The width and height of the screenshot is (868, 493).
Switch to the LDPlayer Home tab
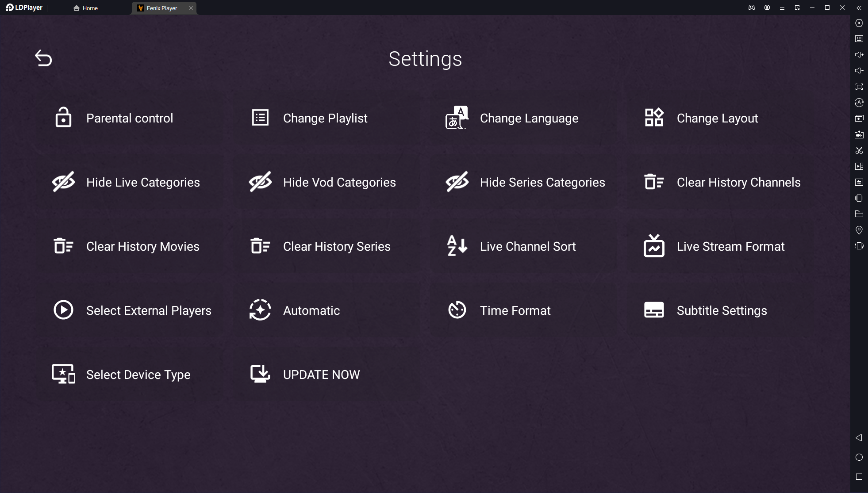(86, 8)
